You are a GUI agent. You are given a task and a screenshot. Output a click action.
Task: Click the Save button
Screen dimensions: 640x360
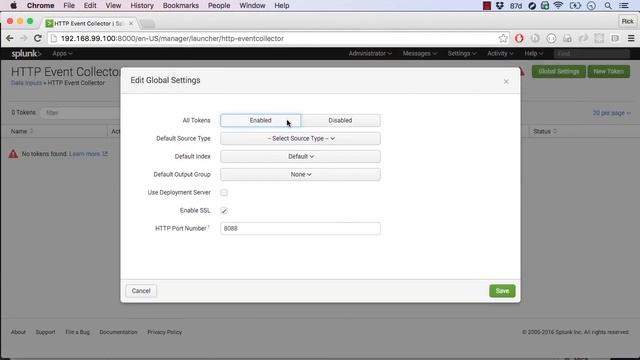(502, 291)
